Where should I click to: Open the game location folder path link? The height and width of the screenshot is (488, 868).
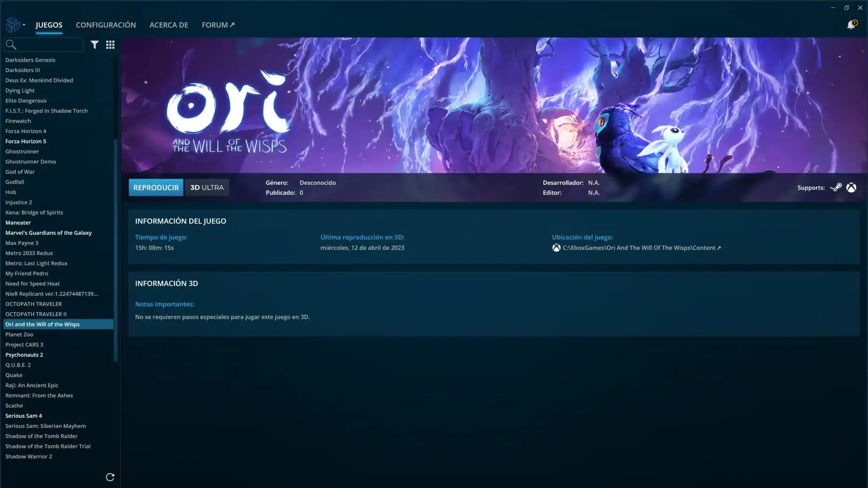642,248
